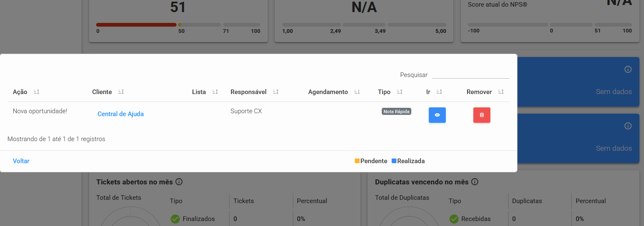This screenshot has width=644, height=226.
Task: Click the Total de Tickets label
Action: pyautogui.click(x=119, y=198)
